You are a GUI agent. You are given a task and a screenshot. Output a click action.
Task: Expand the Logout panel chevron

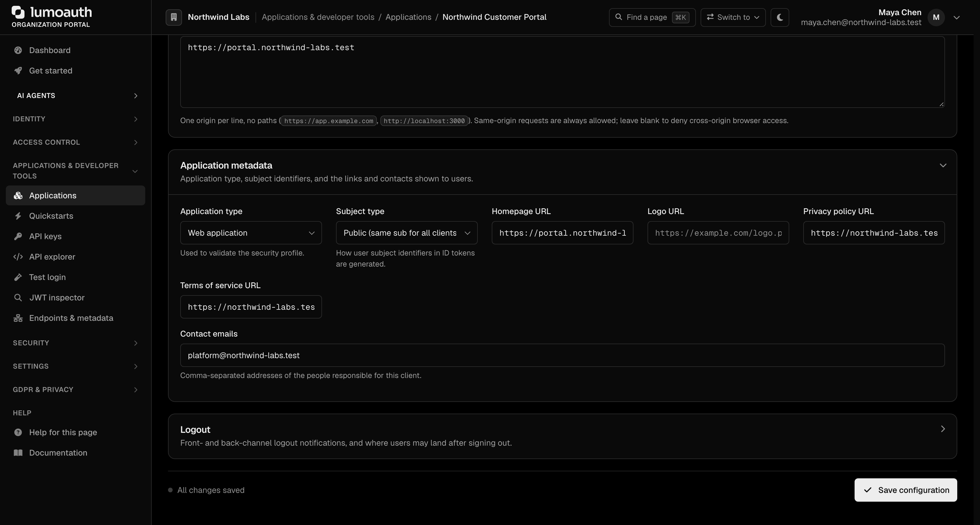pyautogui.click(x=943, y=429)
